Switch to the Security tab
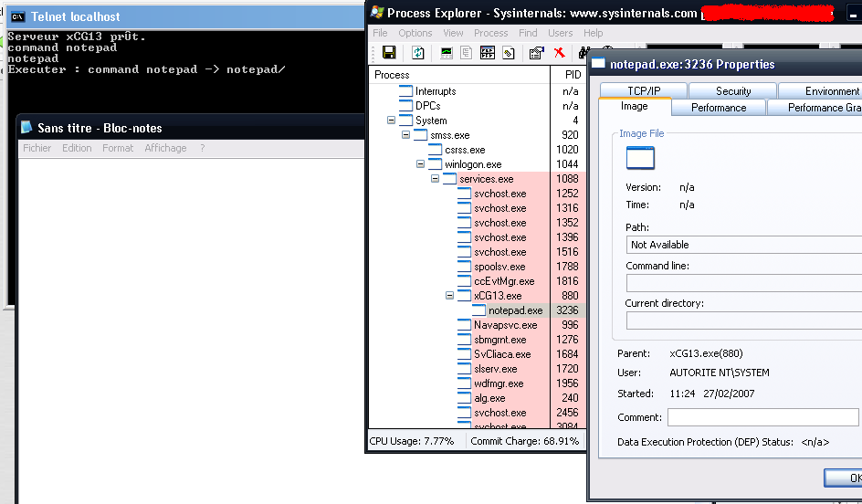Image resolution: width=862 pixels, height=504 pixels. pyautogui.click(x=733, y=90)
